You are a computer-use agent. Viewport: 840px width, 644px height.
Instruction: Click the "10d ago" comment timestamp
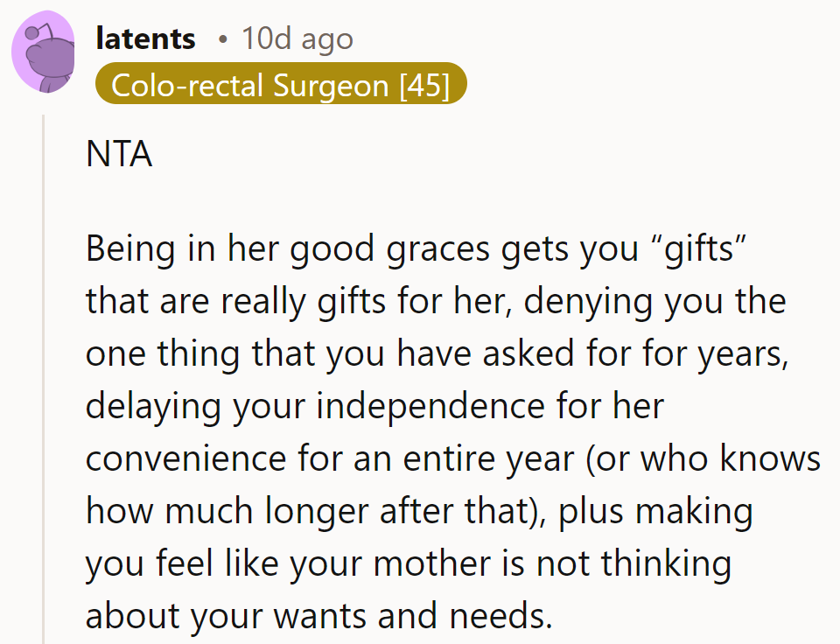(297, 38)
